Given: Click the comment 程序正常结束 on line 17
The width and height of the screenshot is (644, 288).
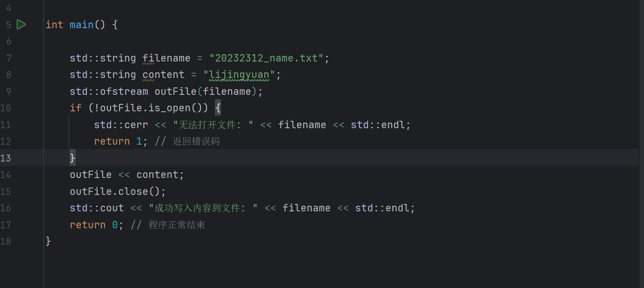Looking at the screenshot, I should pyautogui.click(x=177, y=225).
